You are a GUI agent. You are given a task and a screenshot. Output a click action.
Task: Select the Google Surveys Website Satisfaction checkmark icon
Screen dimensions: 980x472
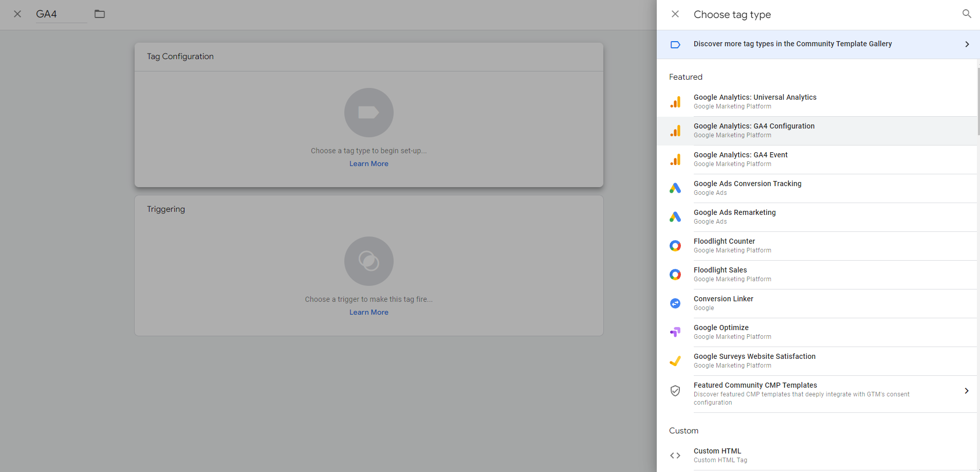[675, 360]
